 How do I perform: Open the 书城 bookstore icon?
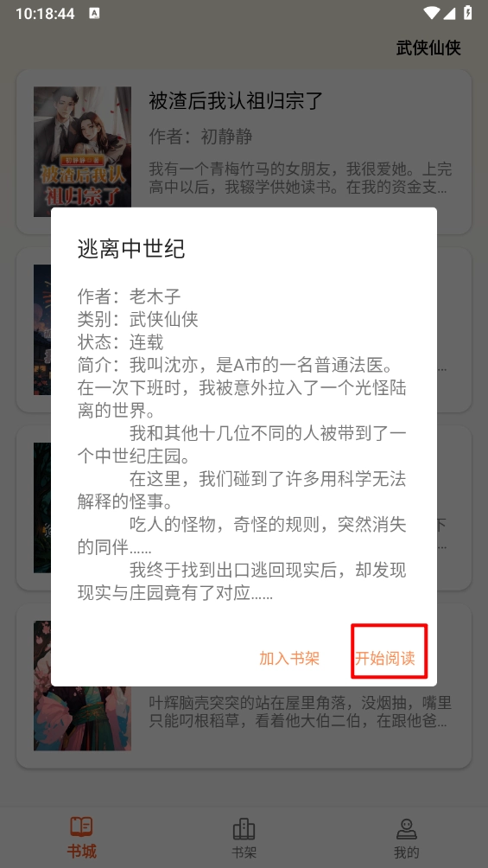(x=81, y=827)
